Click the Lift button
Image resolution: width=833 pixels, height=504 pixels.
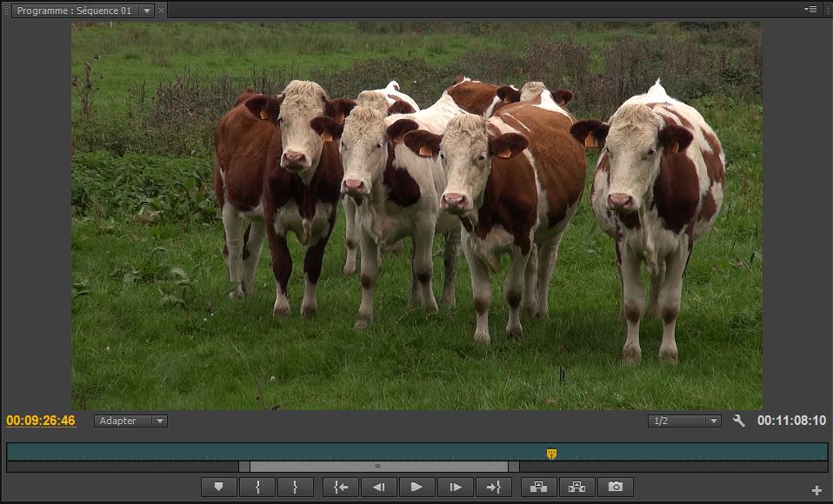[x=539, y=487]
